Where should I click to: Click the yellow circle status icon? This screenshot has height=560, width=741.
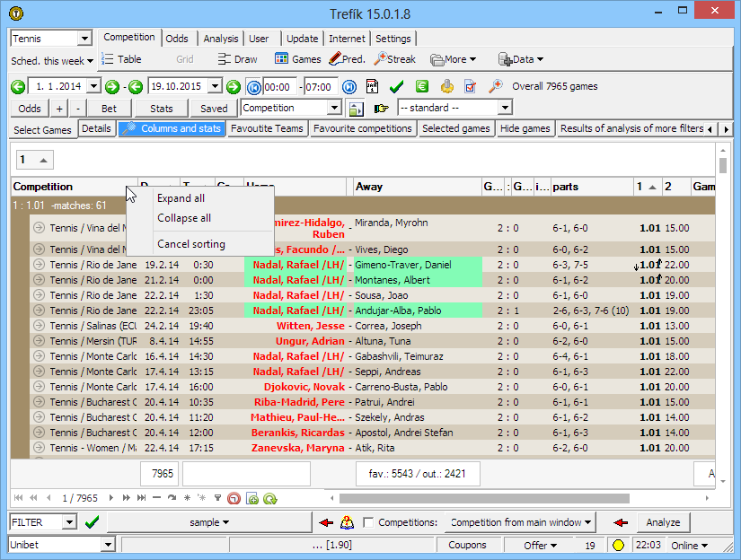pyautogui.click(x=618, y=545)
